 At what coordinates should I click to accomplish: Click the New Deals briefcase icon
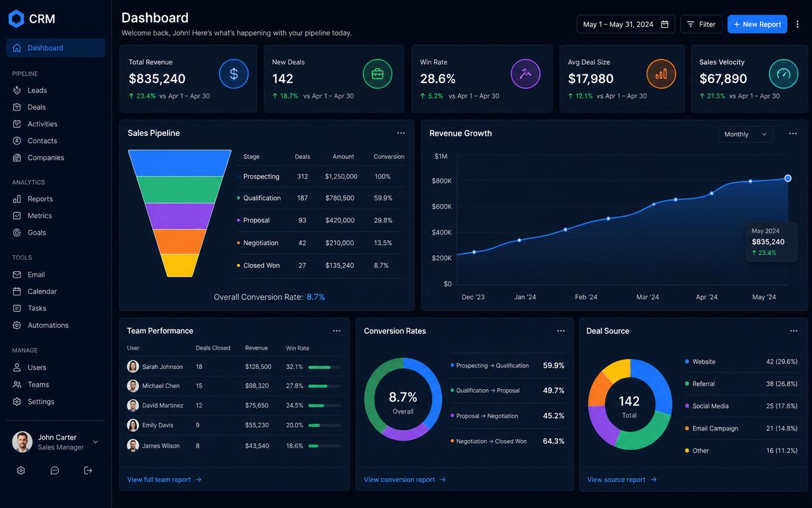(x=377, y=74)
